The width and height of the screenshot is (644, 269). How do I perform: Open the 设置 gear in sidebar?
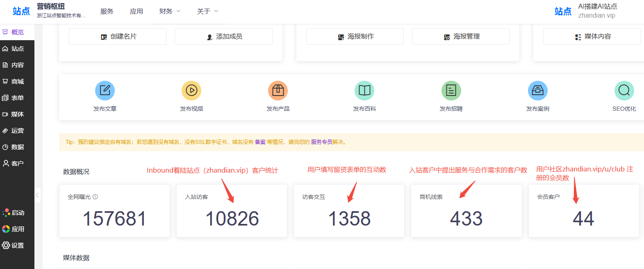[x=13, y=246]
